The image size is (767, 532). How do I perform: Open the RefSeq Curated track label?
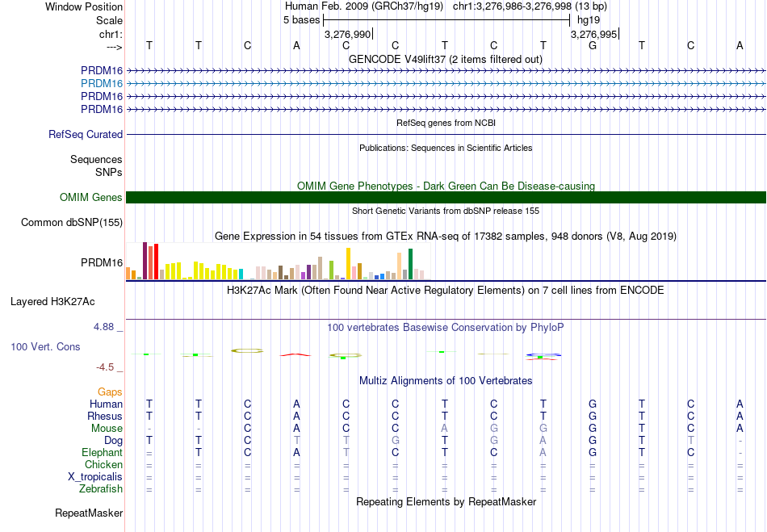[x=86, y=135]
